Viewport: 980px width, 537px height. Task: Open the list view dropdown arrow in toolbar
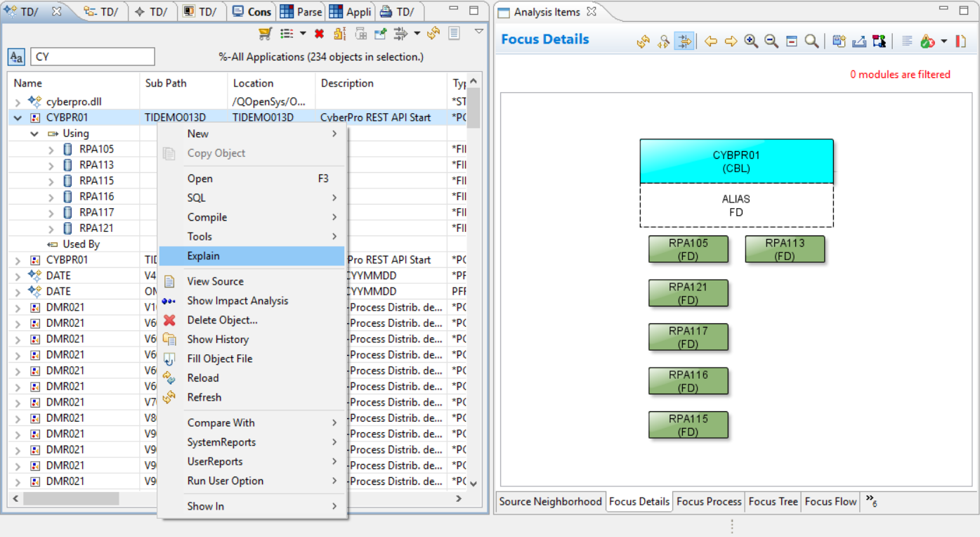[303, 34]
